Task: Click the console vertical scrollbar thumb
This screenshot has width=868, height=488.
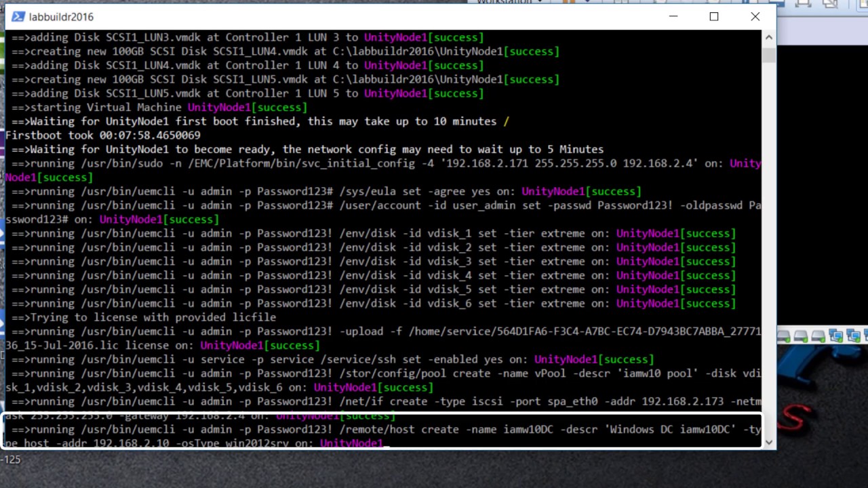Action: click(x=768, y=55)
